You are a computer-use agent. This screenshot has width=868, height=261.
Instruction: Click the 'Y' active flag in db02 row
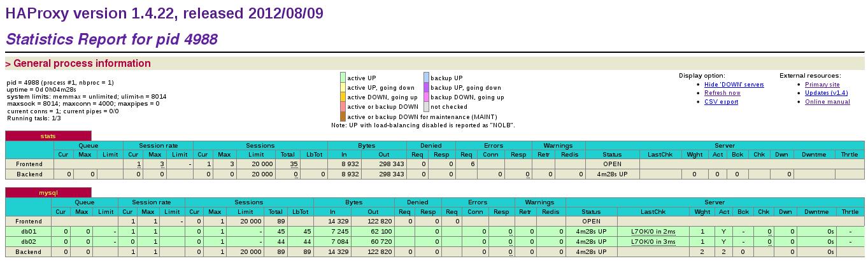pos(724,242)
